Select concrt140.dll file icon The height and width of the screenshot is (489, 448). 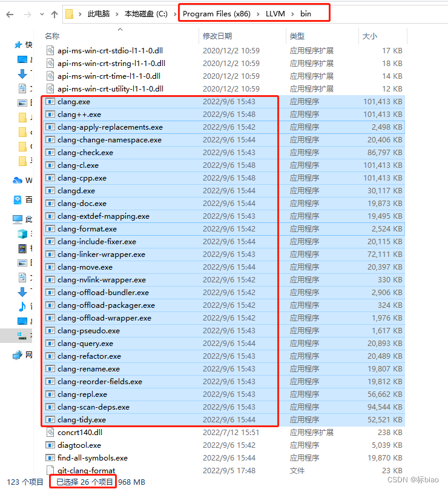click(x=50, y=433)
